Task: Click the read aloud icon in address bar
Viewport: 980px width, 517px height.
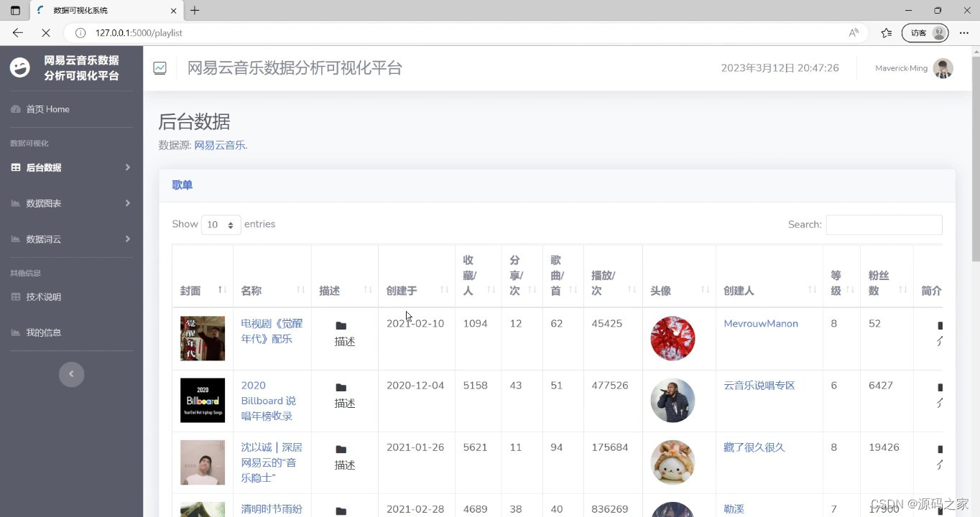Action: click(x=854, y=32)
